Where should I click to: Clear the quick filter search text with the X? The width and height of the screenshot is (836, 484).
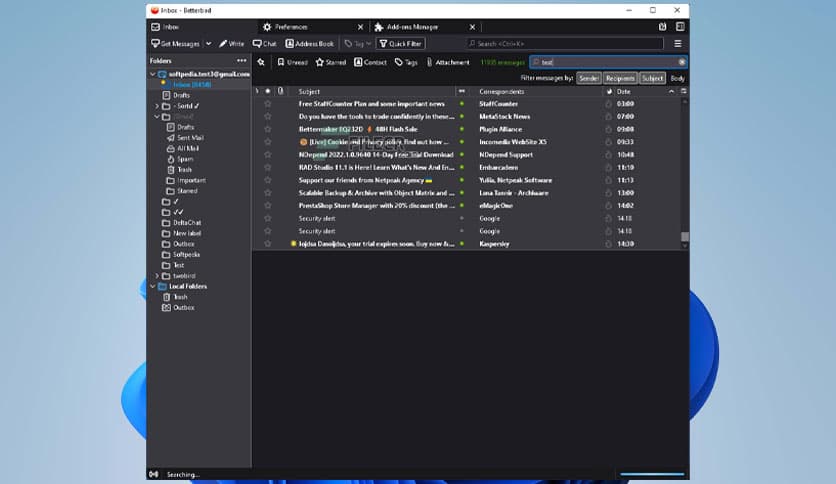tap(681, 62)
